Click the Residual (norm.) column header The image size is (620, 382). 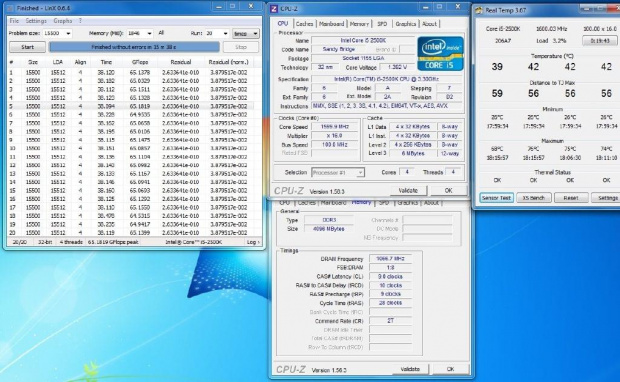[x=229, y=62]
